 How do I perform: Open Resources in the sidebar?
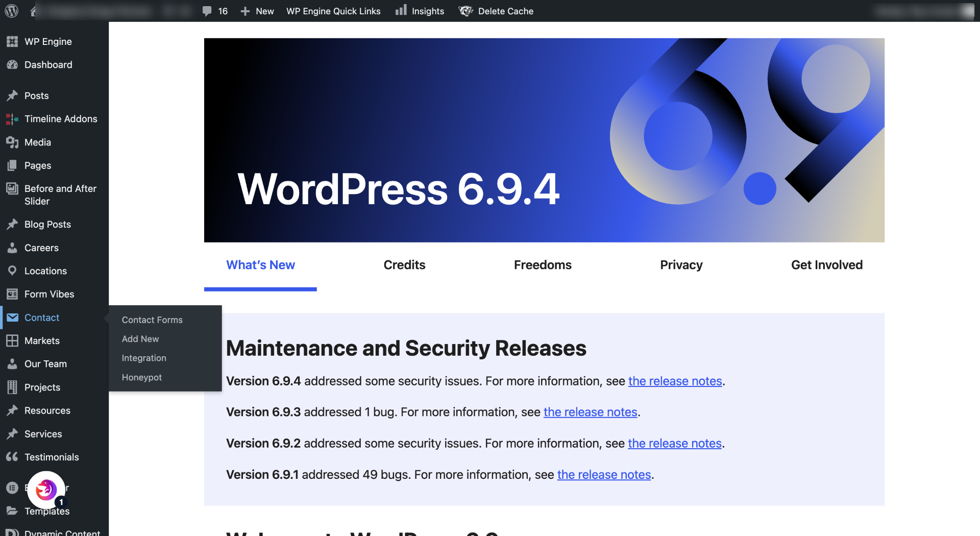point(47,410)
